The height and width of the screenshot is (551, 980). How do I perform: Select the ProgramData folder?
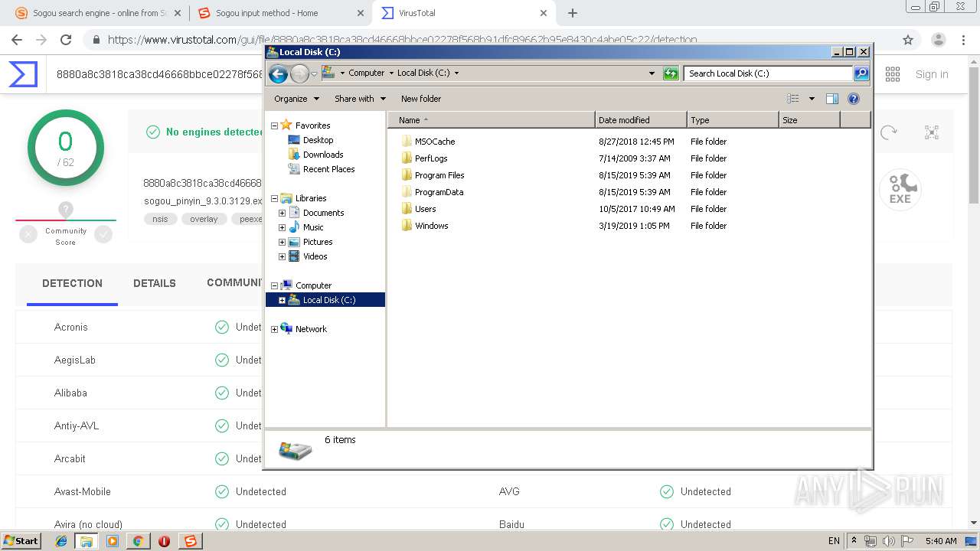pos(439,192)
